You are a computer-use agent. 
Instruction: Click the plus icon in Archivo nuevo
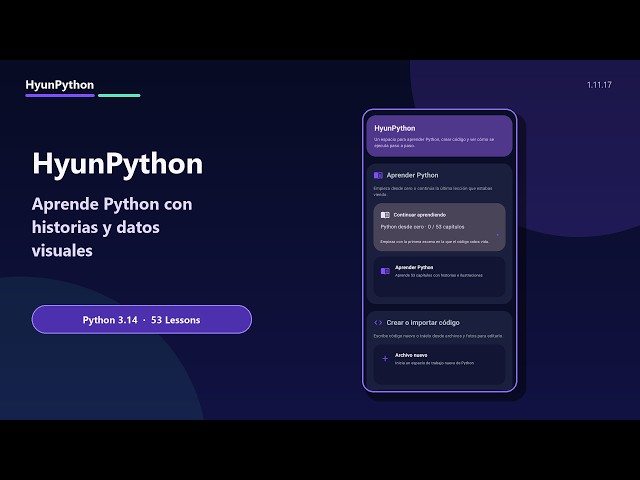click(x=385, y=359)
